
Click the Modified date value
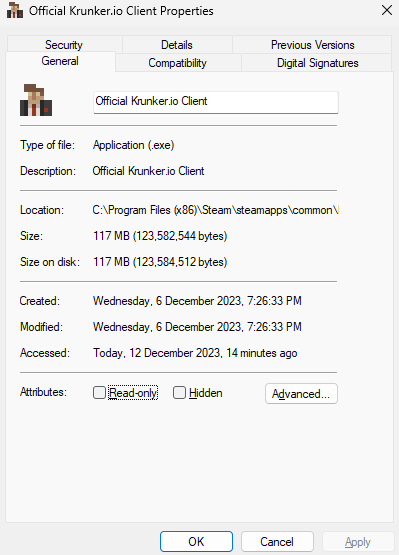click(x=197, y=327)
